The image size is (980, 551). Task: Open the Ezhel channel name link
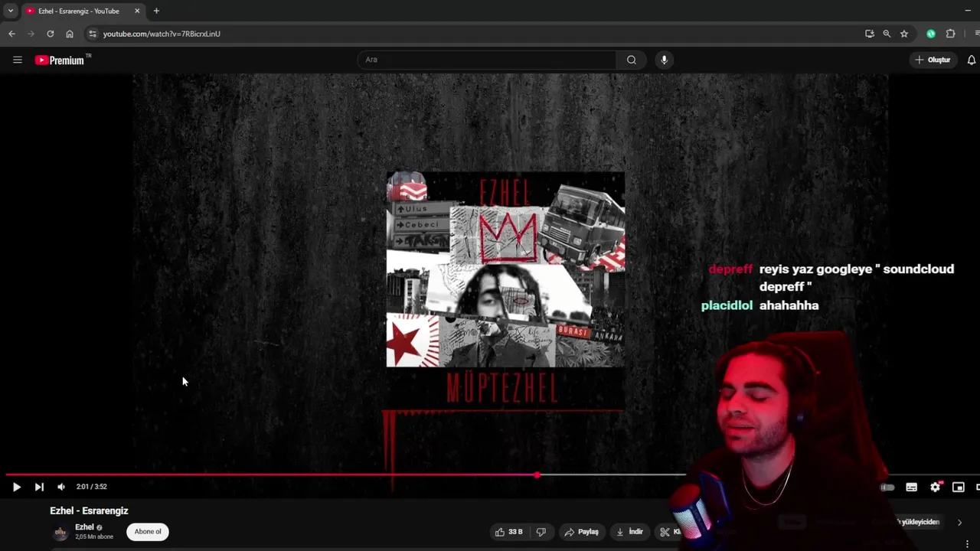click(x=84, y=527)
